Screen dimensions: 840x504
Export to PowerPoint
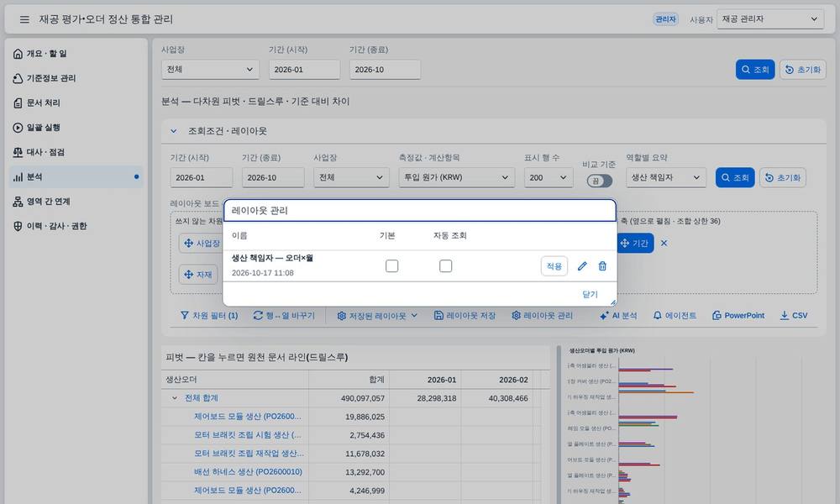click(738, 316)
